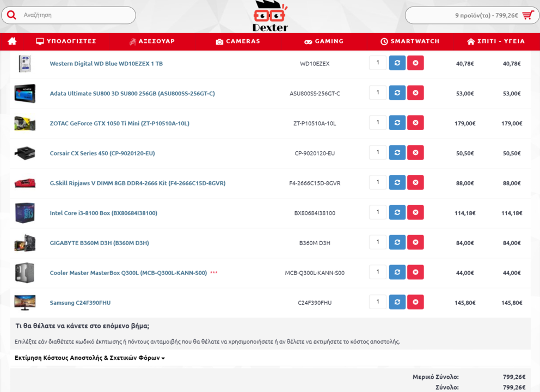This screenshot has height=392, width=540.
Task: Update quantity for Adata Ultimate SU800
Action: point(397,93)
